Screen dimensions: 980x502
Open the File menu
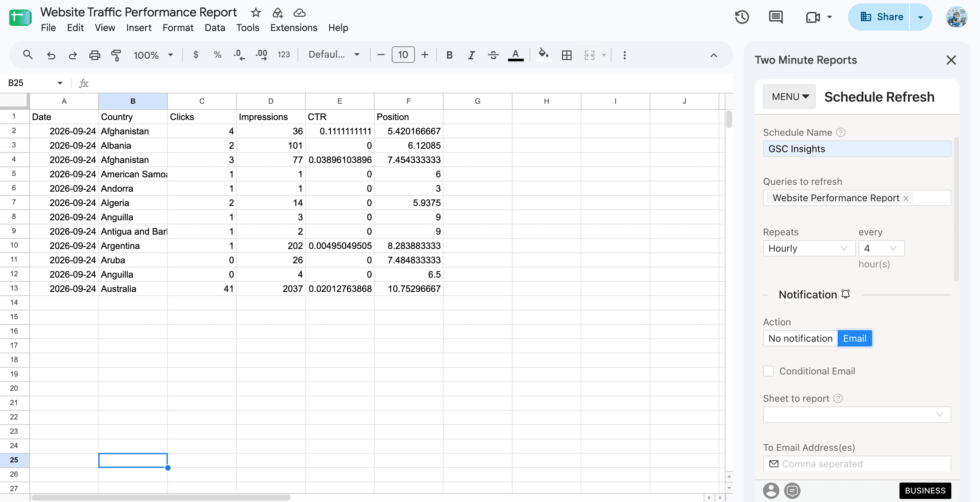48,27
